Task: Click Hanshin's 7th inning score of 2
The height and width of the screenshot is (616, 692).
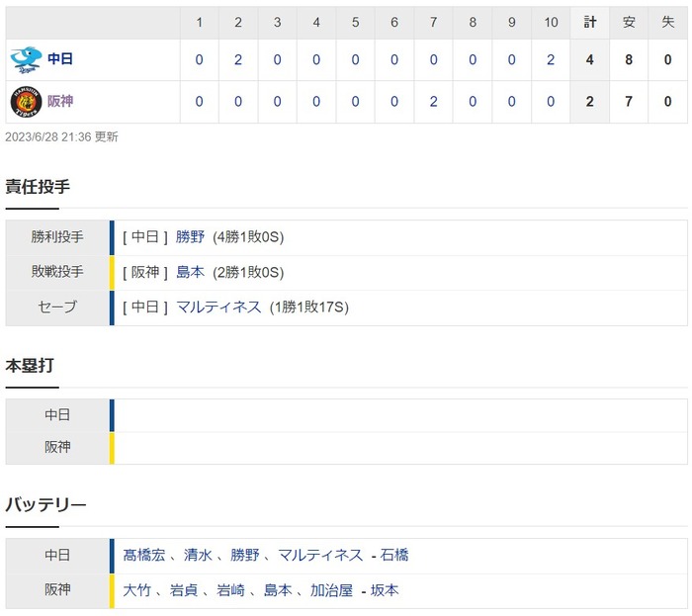Action: click(433, 101)
